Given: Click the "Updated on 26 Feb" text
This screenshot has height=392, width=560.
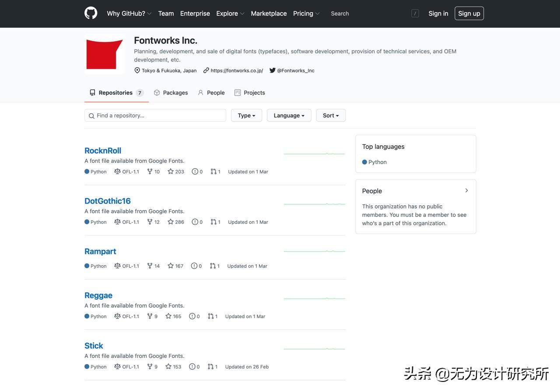Looking at the screenshot, I should (247, 367).
